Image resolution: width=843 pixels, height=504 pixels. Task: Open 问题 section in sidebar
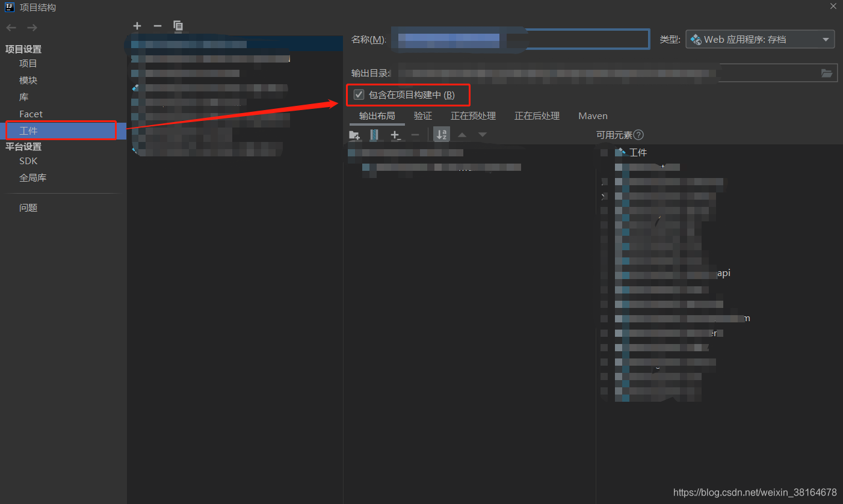(28, 208)
